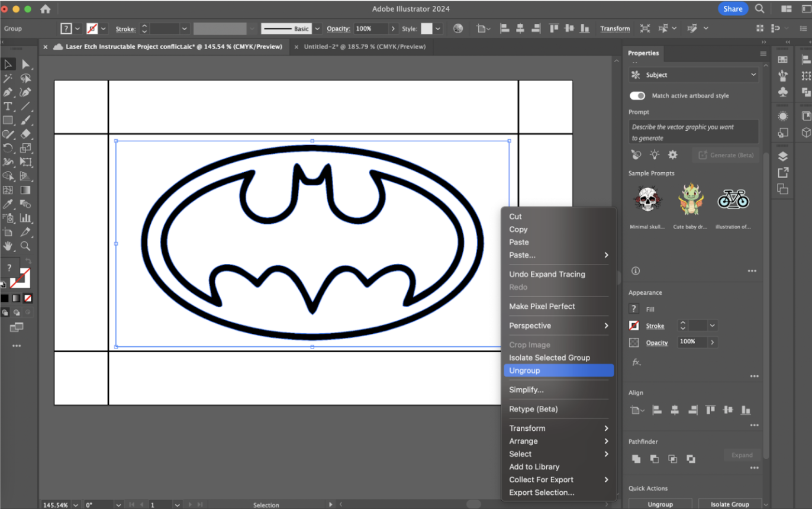The width and height of the screenshot is (812, 509).
Task: Select the Zoom tool in toolbar
Action: pyautogui.click(x=25, y=246)
